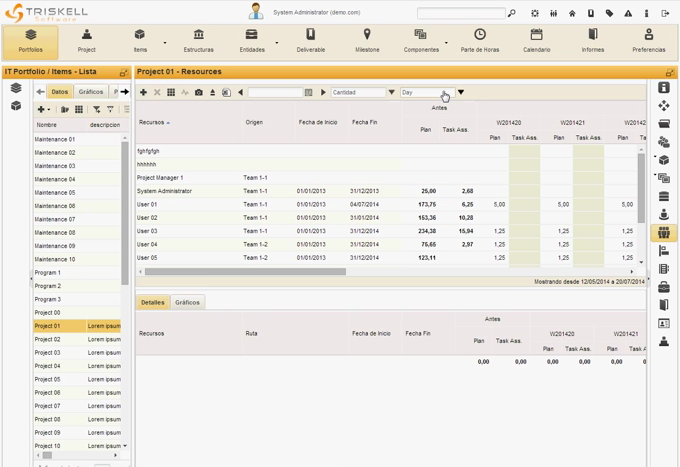Open the Project module
The width and height of the screenshot is (680, 467).
tap(87, 42)
